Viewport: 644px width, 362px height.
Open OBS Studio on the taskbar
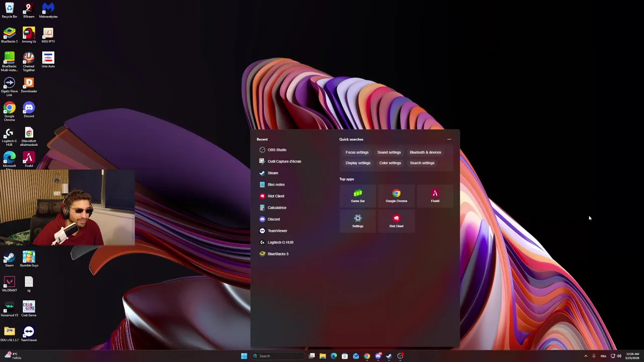(x=400, y=356)
